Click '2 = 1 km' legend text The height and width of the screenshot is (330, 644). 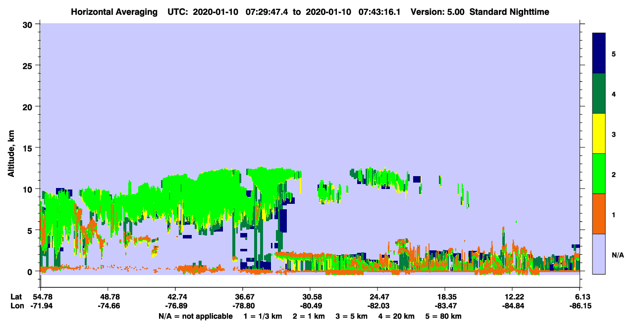click(x=308, y=316)
